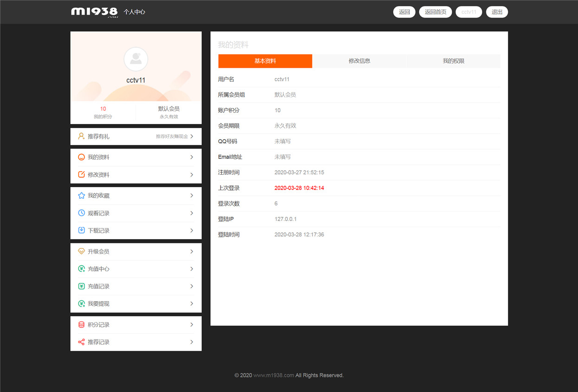The width and height of the screenshot is (578, 392).
Task: Click the 个人中心 header text
Action: click(135, 12)
